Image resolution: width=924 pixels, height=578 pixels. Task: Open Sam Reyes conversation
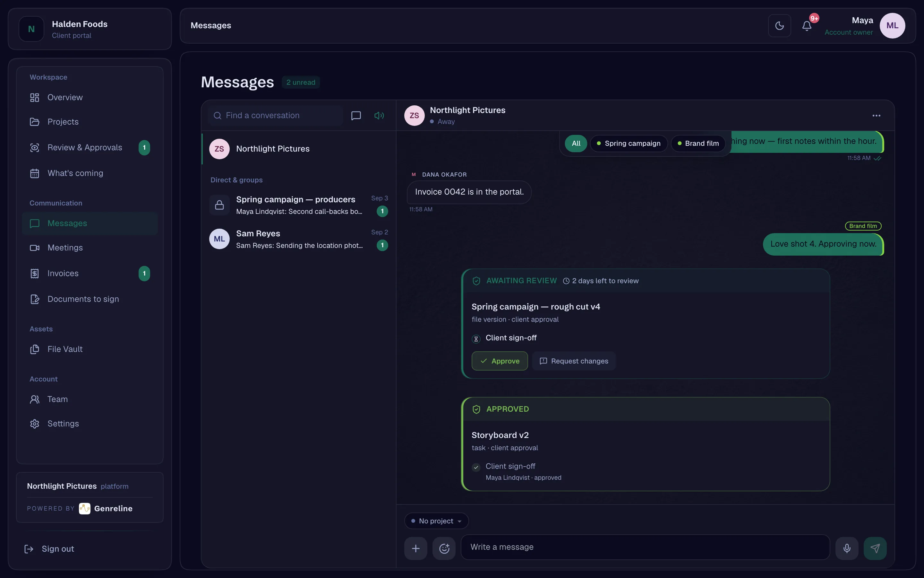point(299,239)
